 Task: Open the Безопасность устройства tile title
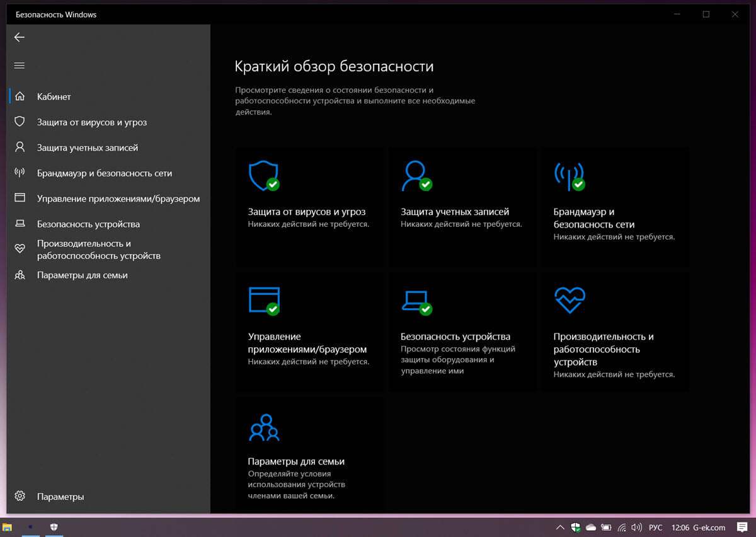pyautogui.click(x=455, y=337)
